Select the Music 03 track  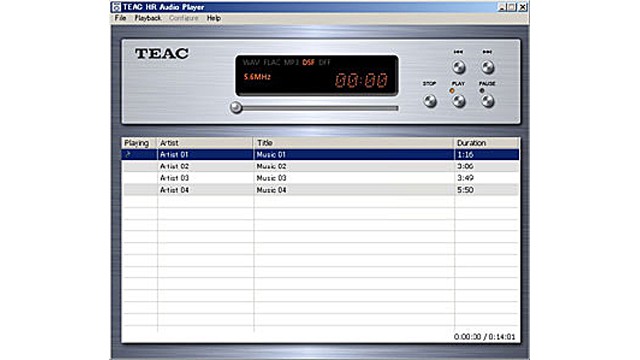(x=271, y=178)
